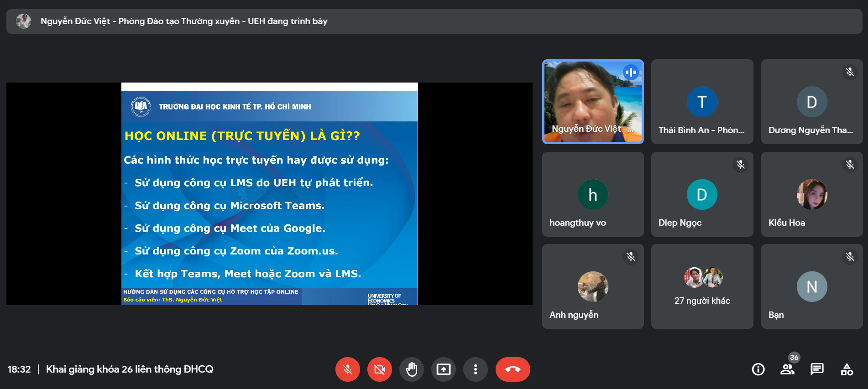Click the Anh nguyễn name label

click(574, 315)
